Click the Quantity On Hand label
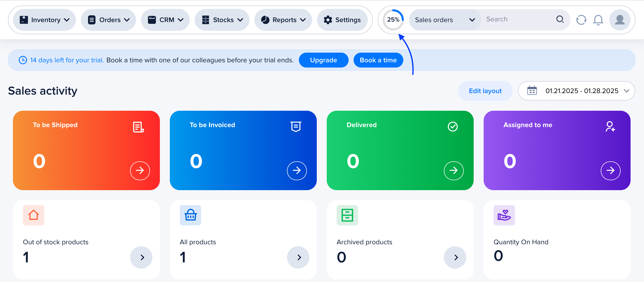 click(x=521, y=242)
